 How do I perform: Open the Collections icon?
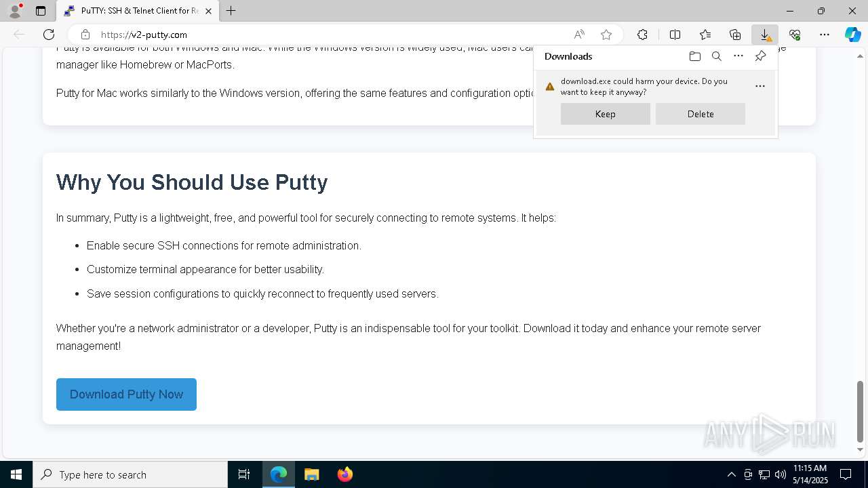tap(735, 35)
